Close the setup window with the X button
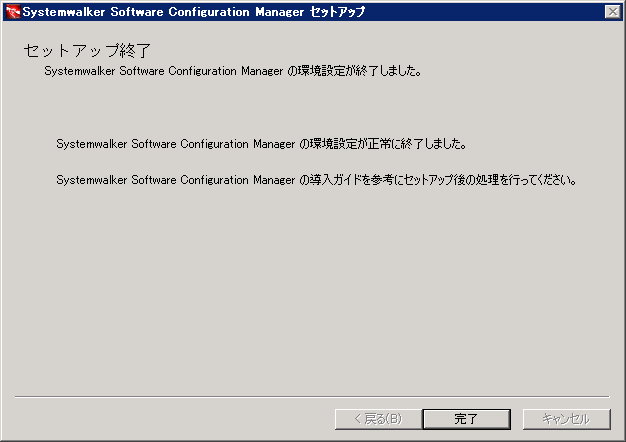626x442 pixels. [612, 11]
